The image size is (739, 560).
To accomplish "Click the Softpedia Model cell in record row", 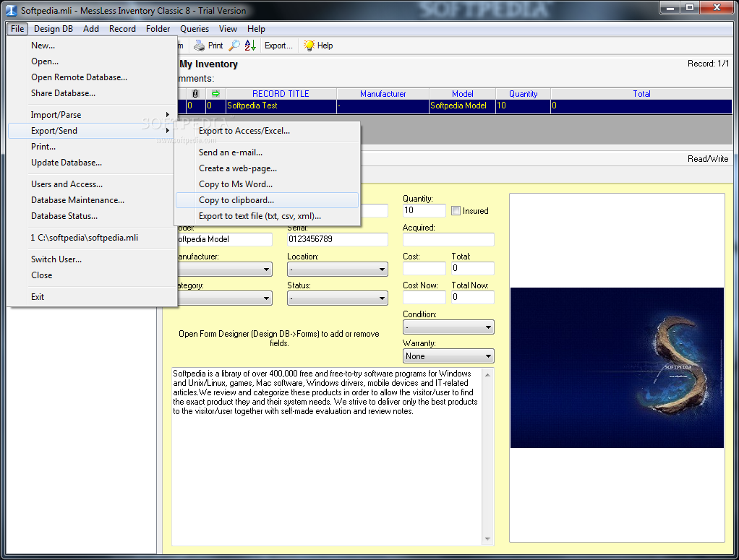I will 462,106.
